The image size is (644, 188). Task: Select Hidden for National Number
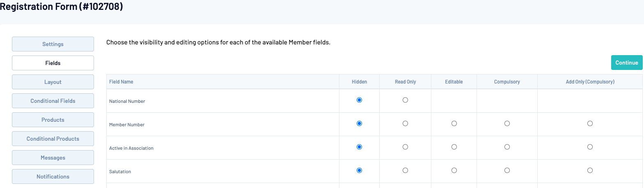click(359, 100)
